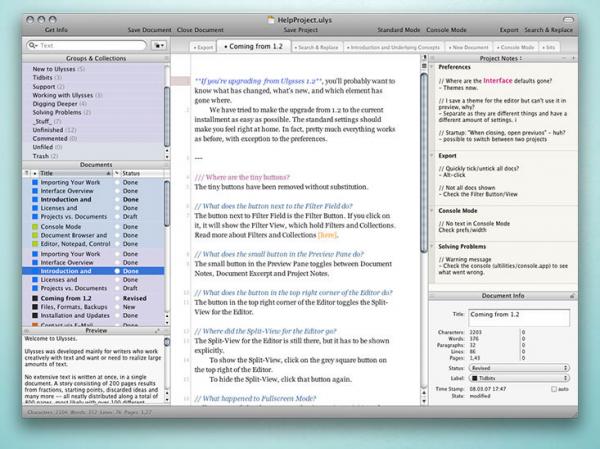Image resolution: width=600 pixels, height=449 pixels.
Task: Collapse the Solving Problems note section triangle
Action: (432, 246)
